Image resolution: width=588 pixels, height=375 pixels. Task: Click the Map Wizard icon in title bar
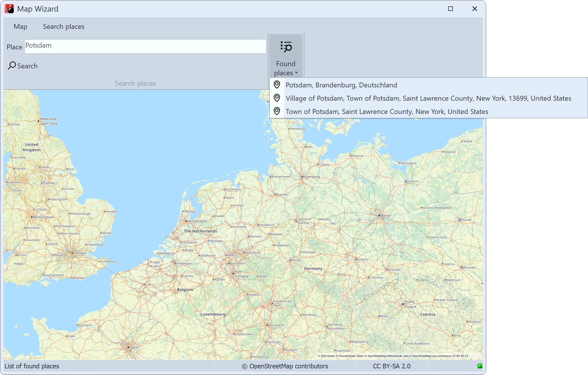[x=9, y=9]
